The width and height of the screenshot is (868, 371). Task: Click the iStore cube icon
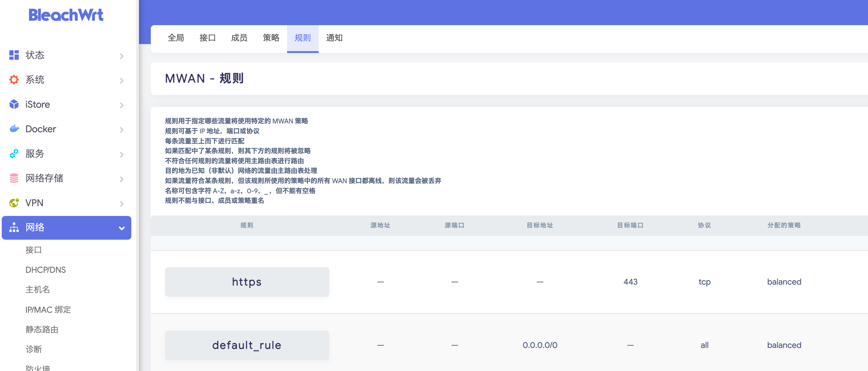point(14,104)
